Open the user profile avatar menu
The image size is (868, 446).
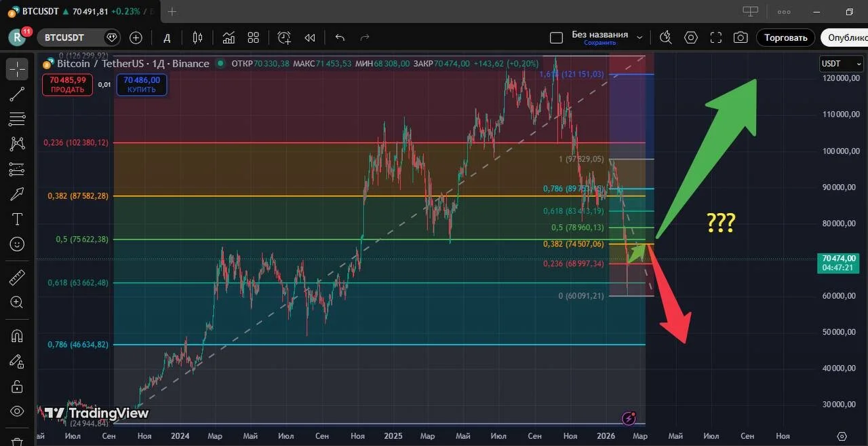[x=18, y=38]
